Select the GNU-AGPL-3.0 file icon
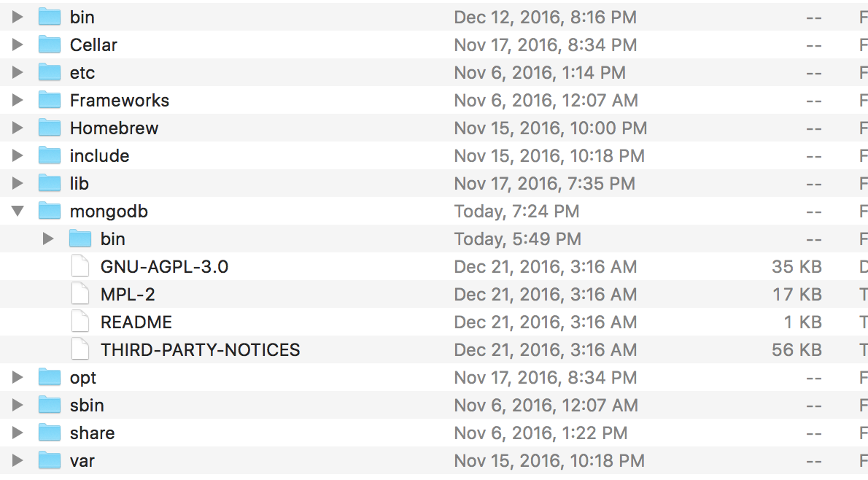Screen dimensions: 868x480 tap(80, 266)
